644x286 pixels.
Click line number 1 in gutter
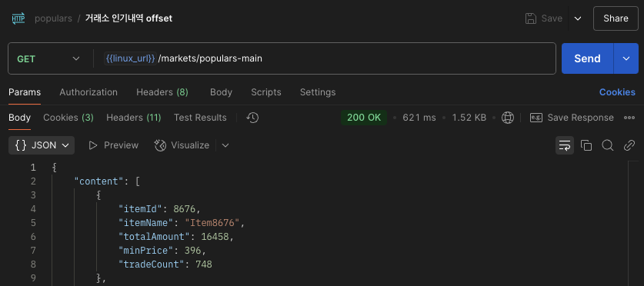(33, 168)
